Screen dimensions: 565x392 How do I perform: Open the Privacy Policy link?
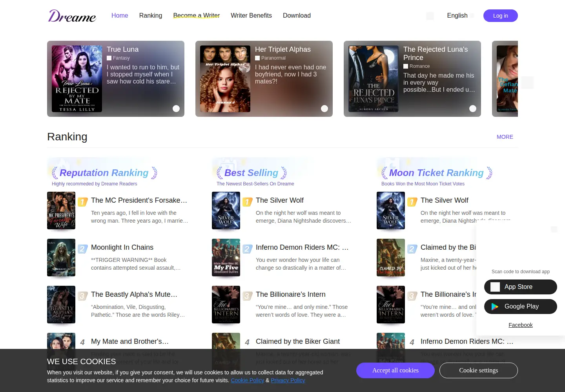(288, 380)
